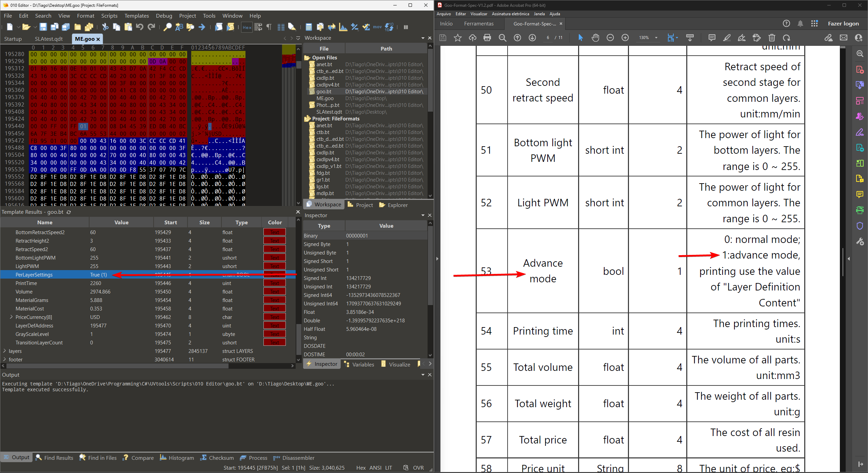Viewport: 868px width, 473px height.
Task: Toggle OVR overwrite mode in status bar
Action: tap(418, 468)
